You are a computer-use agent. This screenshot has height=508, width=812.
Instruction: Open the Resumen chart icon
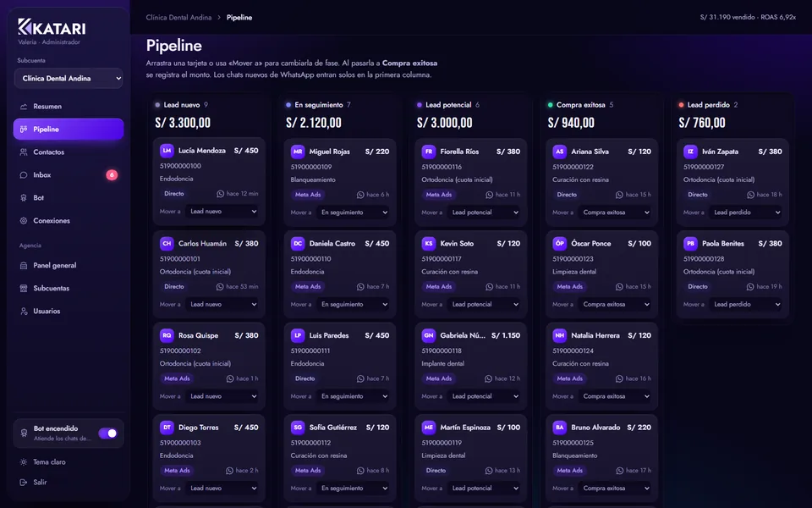pos(24,107)
